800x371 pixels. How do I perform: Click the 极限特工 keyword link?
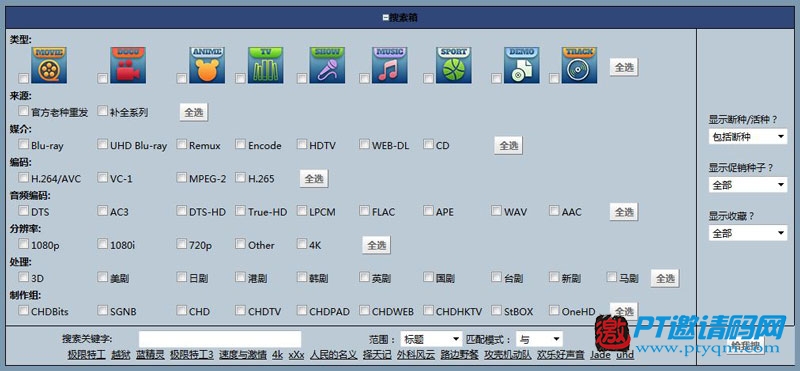pyautogui.click(x=86, y=355)
